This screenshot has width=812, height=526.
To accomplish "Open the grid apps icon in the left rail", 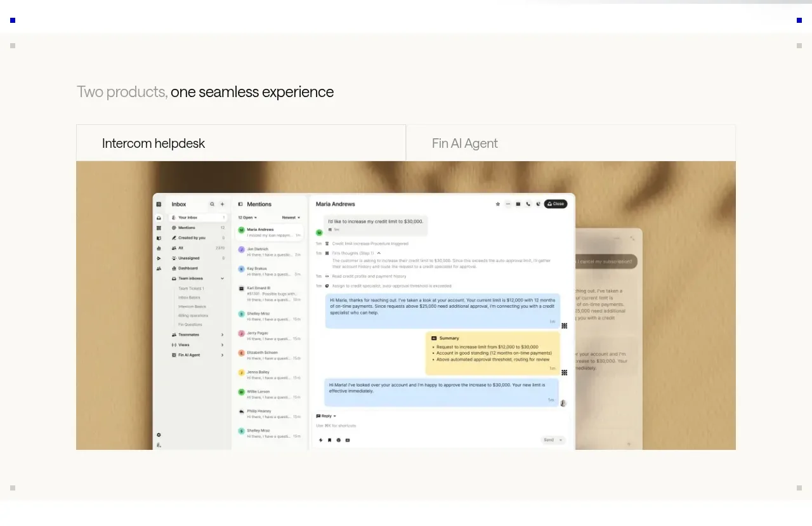I will (159, 228).
